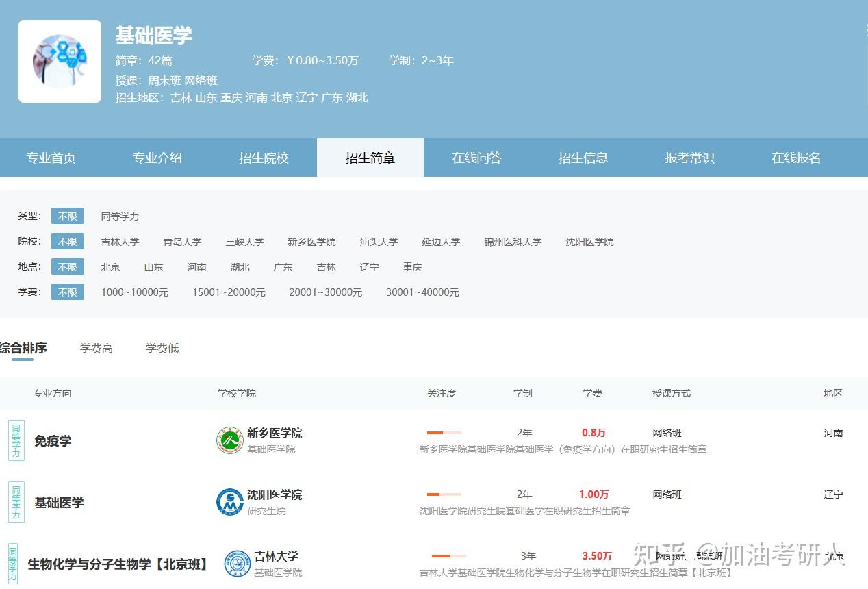Filter location by 重庆
The width and height of the screenshot is (868, 589).
tap(412, 266)
